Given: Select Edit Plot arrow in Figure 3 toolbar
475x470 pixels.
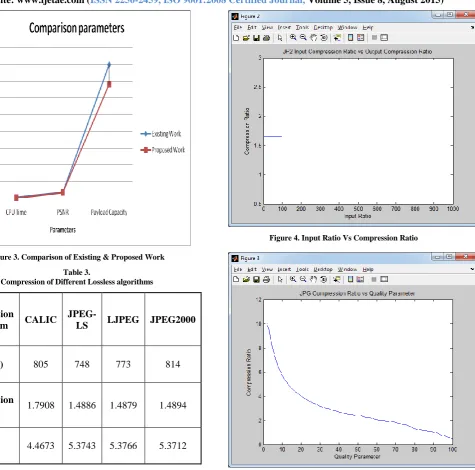Looking at the screenshot, I should coord(280,279).
